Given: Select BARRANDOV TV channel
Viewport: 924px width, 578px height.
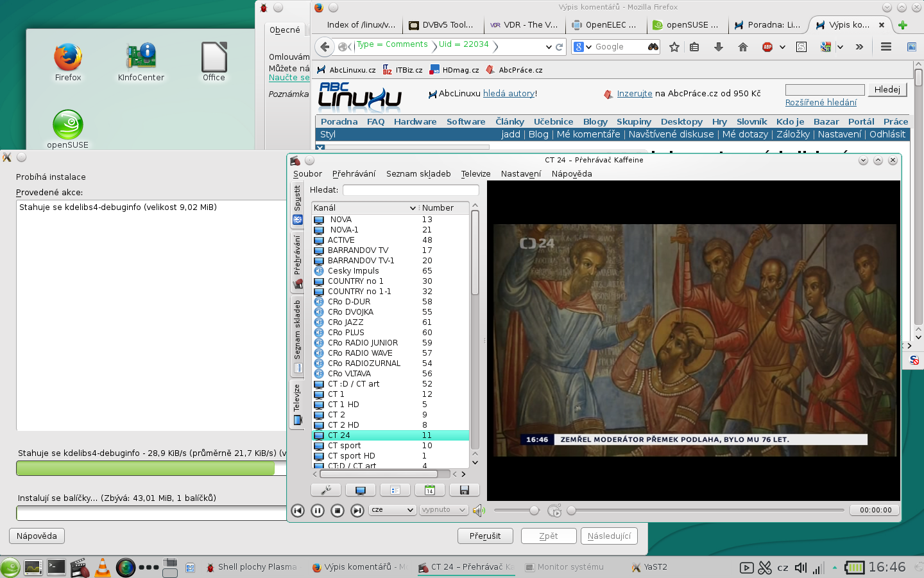Looking at the screenshot, I should point(391,250).
